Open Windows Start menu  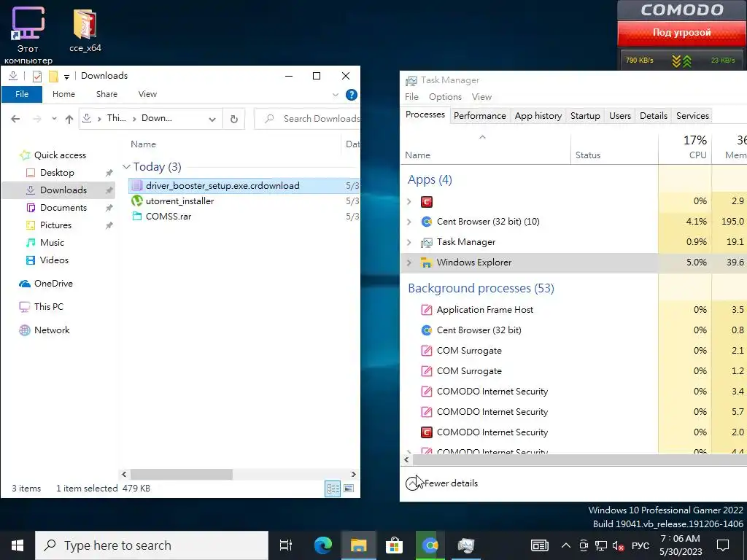click(18, 545)
